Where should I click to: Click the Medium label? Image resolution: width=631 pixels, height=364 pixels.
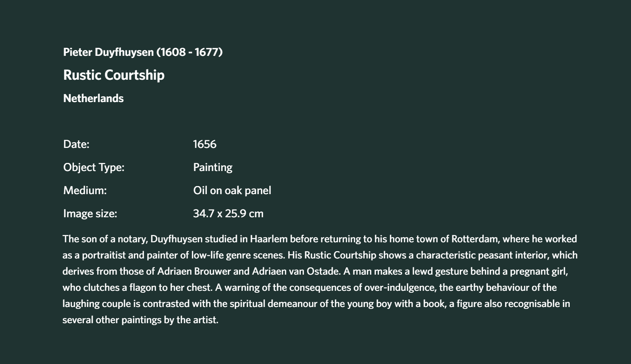85,190
